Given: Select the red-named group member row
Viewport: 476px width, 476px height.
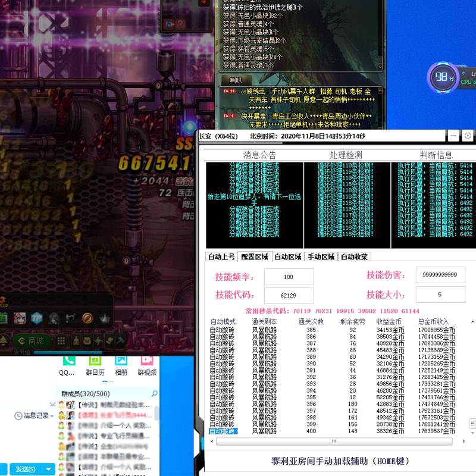Looking at the screenshot, I should [x=105, y=415].
